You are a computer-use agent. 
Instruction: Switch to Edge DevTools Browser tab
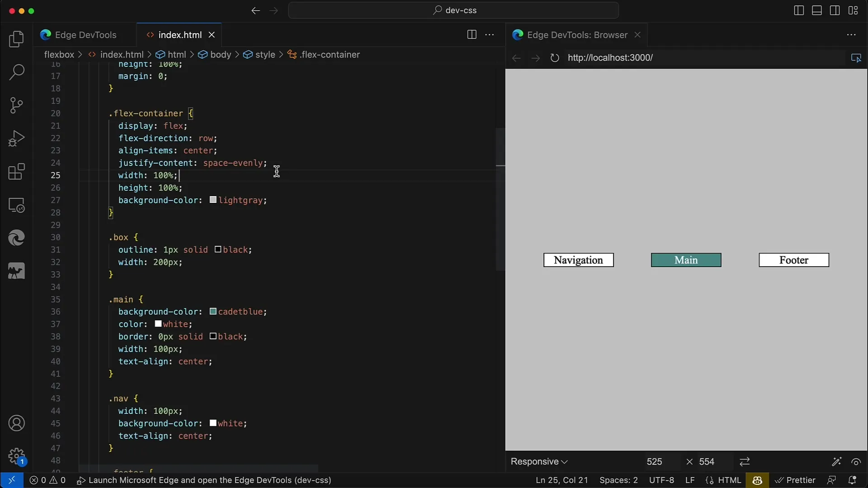[576, 34]
